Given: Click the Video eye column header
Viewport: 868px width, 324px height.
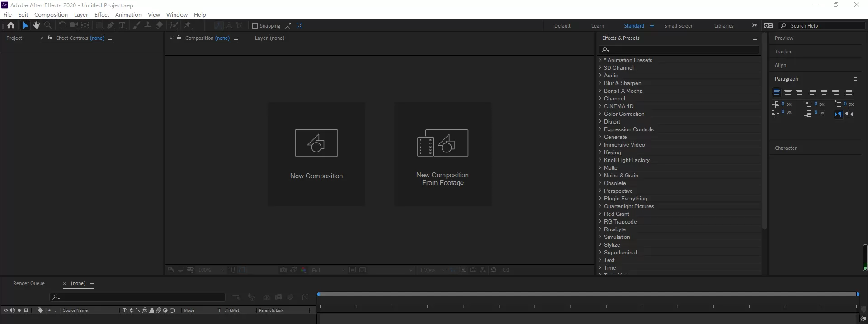Looking at the screenshot, I should (5, 310).
